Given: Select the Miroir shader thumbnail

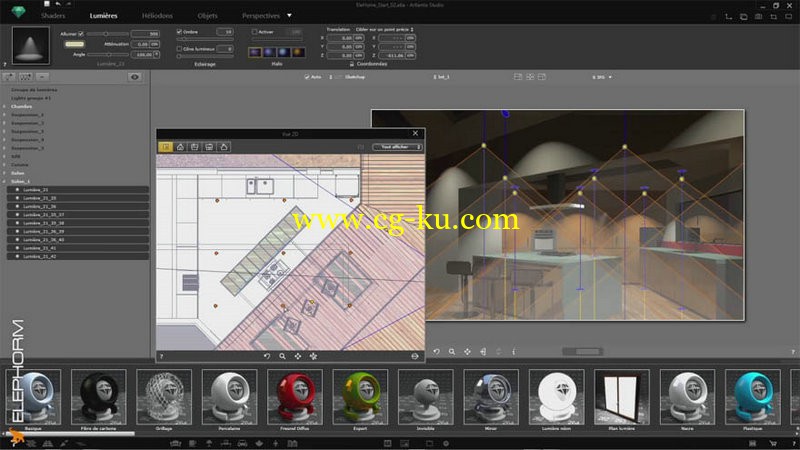Looking at the screenshot, I should pos(491,397).
